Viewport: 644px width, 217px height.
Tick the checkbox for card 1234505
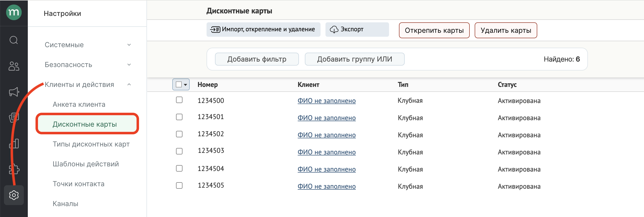tap(179, 185)
